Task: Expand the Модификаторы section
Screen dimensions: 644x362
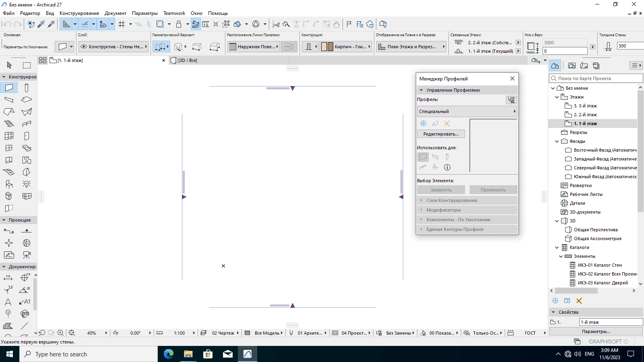Action: coord(467,210)
